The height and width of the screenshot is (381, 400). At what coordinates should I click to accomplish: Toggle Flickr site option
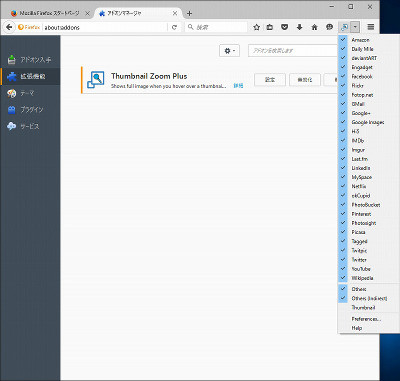point(368,86)
